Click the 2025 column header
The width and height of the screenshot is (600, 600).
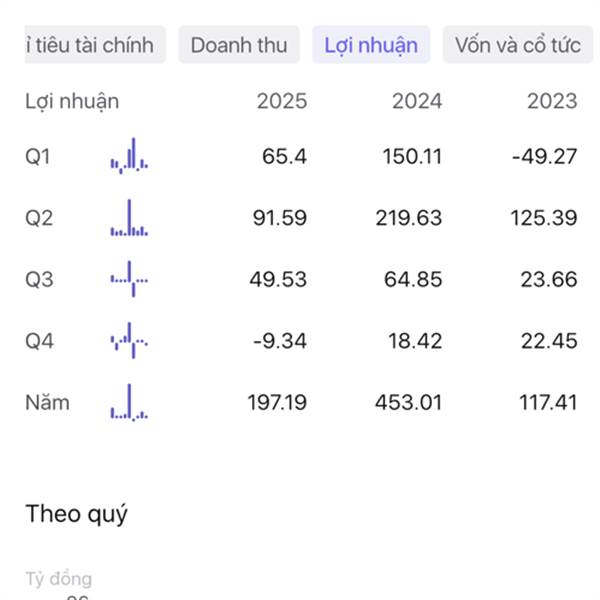point(282,101)
